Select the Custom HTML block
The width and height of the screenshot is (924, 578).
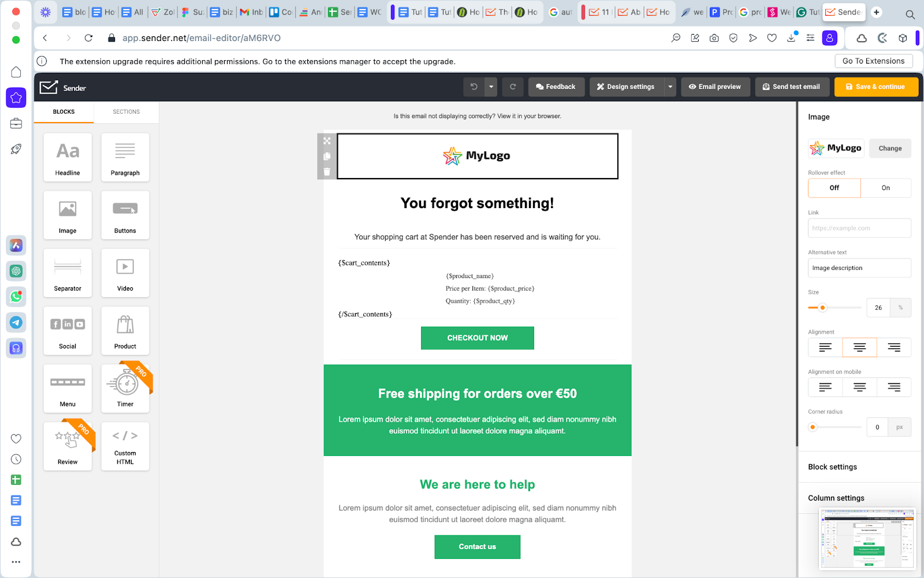pos(125,446)
